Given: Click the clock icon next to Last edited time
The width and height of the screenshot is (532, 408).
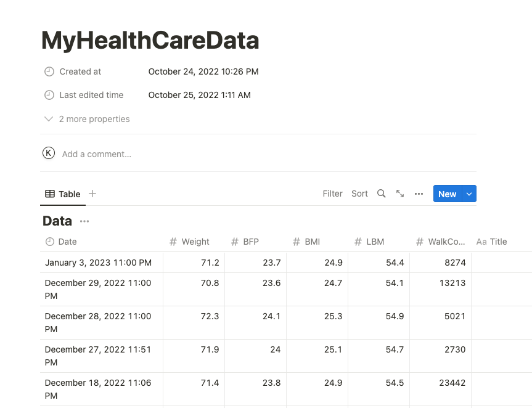Looking at the screenshot, I should coord(49,95).
